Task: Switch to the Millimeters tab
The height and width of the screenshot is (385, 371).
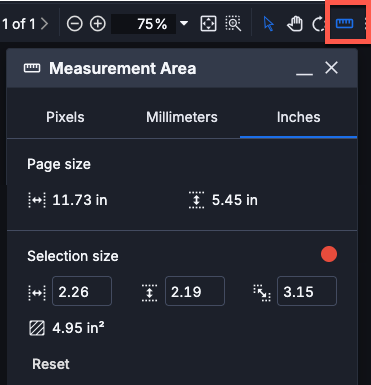Action: 182,117
